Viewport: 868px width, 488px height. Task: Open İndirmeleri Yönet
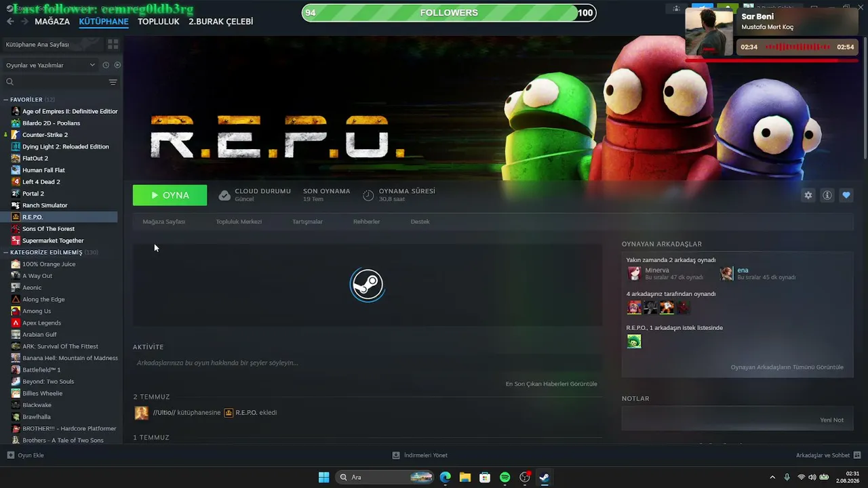(x=420, y=455)
